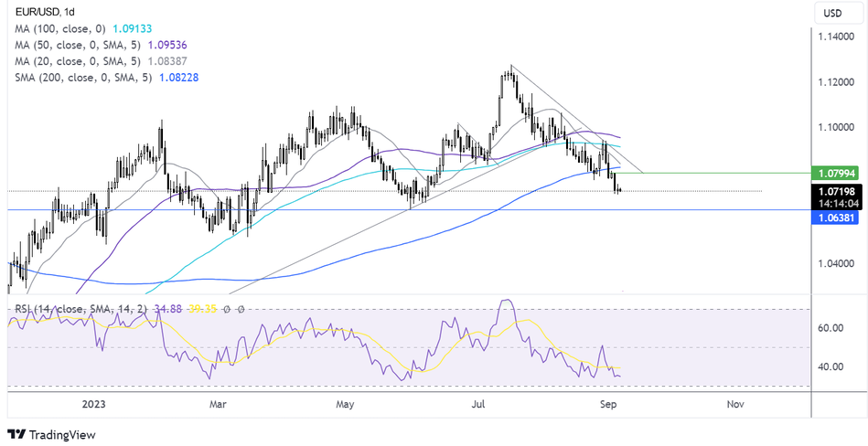
Task: Click the MA 50 value 1.09536
Action: (166, 45)
